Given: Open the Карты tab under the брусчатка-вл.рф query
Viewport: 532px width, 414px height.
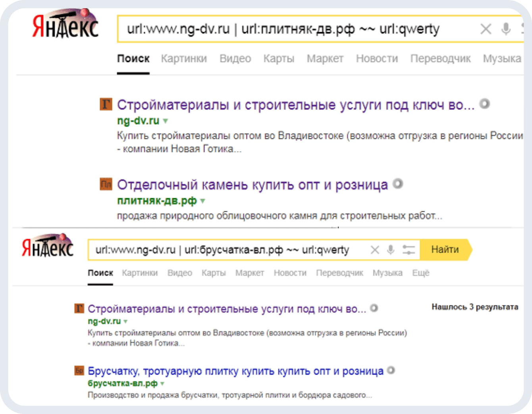Looking at the screenshot, I should click(214, 273).
